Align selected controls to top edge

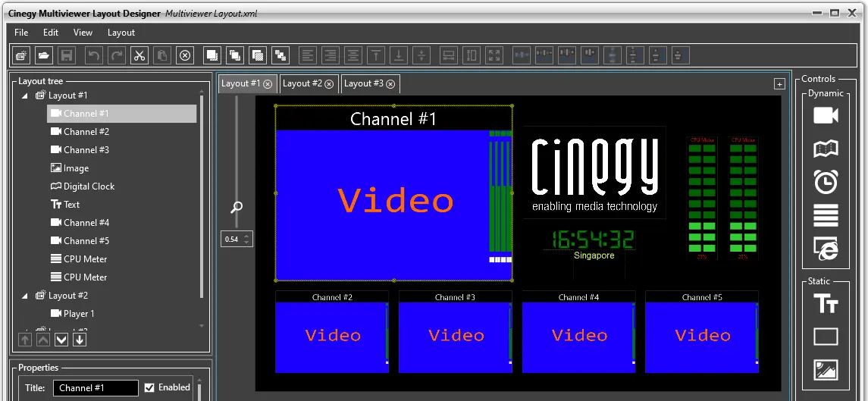(376, 55)
